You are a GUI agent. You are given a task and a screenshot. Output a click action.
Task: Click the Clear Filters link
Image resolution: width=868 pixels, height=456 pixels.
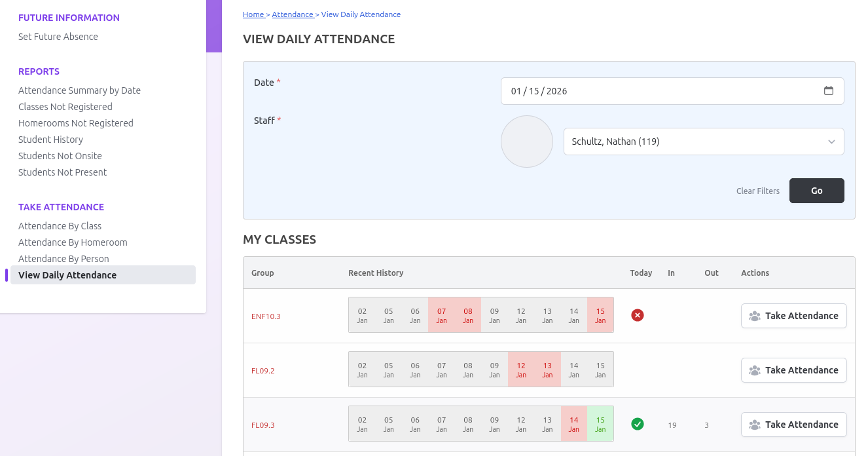757,191
